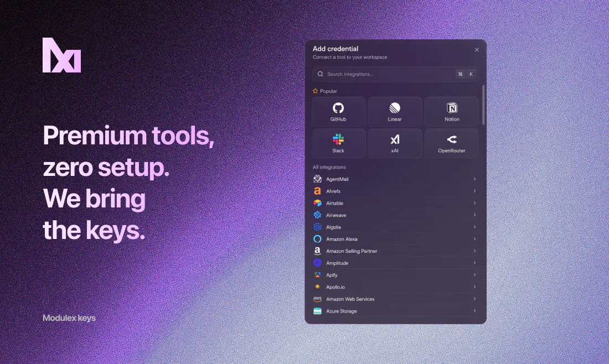The width and height of the screenshot is (609, 364).
Task: Select the Airtable text label
Action: 334,204
